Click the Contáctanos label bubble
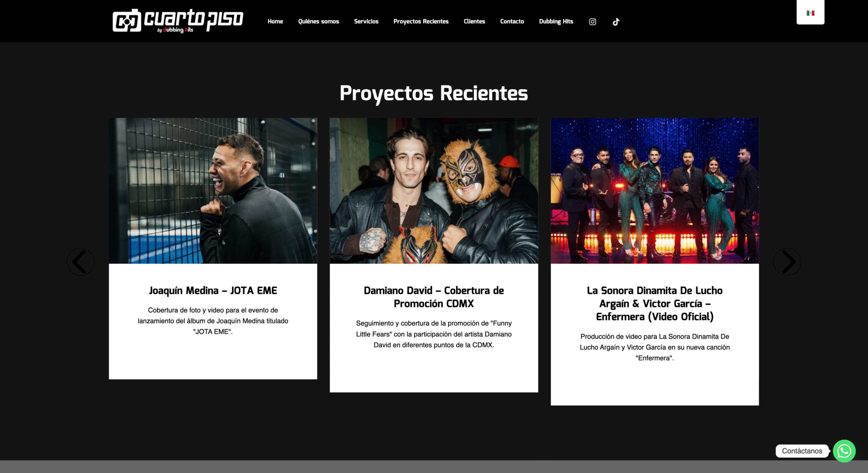868x473 pixels. pyautogui.click(x=802, y=451)
